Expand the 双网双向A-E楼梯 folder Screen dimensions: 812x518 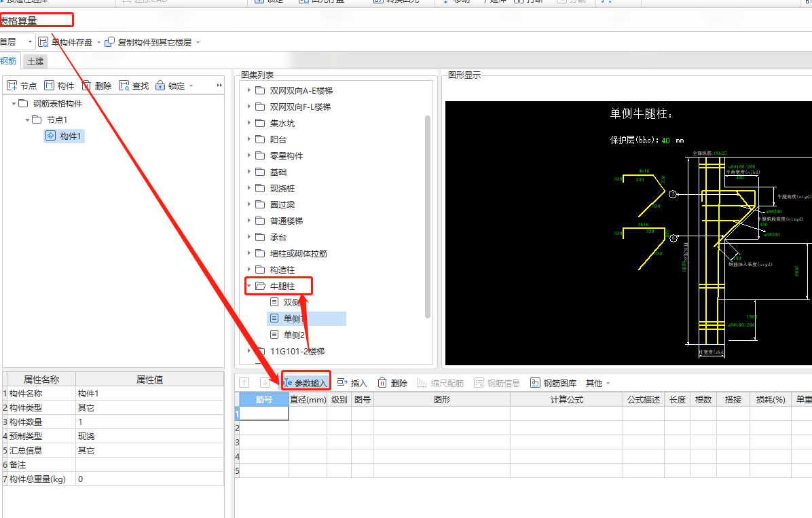pyautogui.click(x=249, y=90)
